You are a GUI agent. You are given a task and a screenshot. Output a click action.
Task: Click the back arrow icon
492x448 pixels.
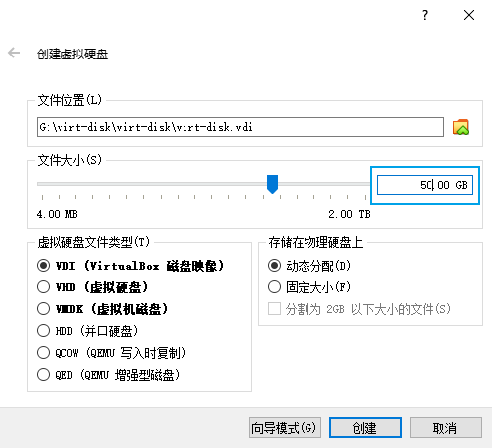[14, 53]
